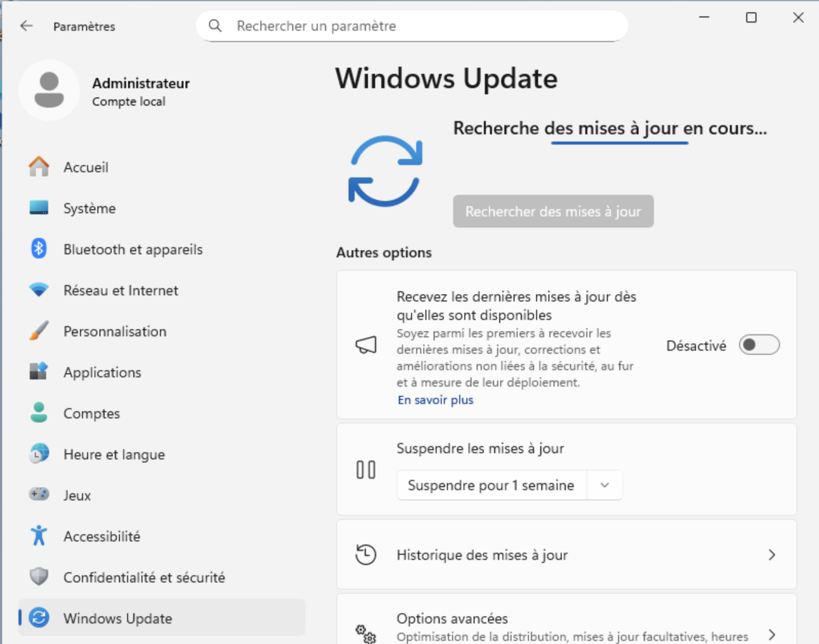The image size is (819, 644).
Task: Click Suspendre pour 1 semaine button
Action: pos(491,485)
